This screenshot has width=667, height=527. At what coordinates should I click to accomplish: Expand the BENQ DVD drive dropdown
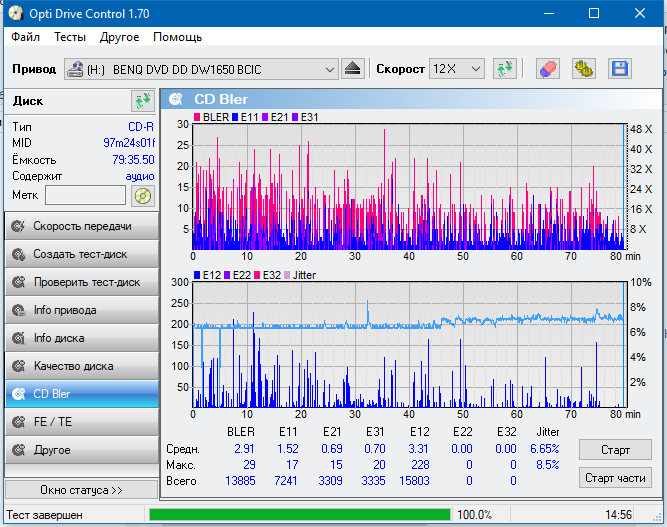[x=330, y=69]
